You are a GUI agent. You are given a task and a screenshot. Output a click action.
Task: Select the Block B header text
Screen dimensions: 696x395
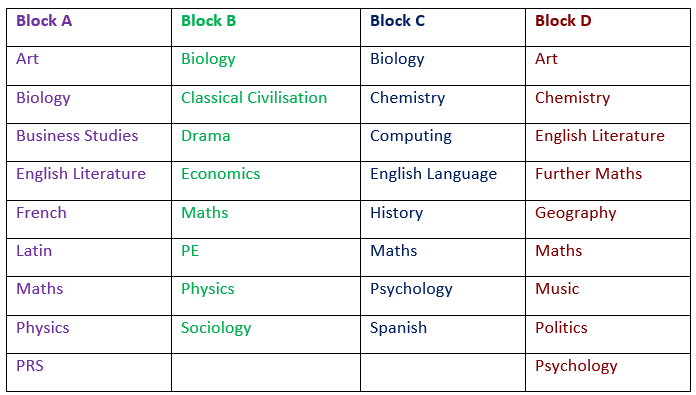(208, 21)
